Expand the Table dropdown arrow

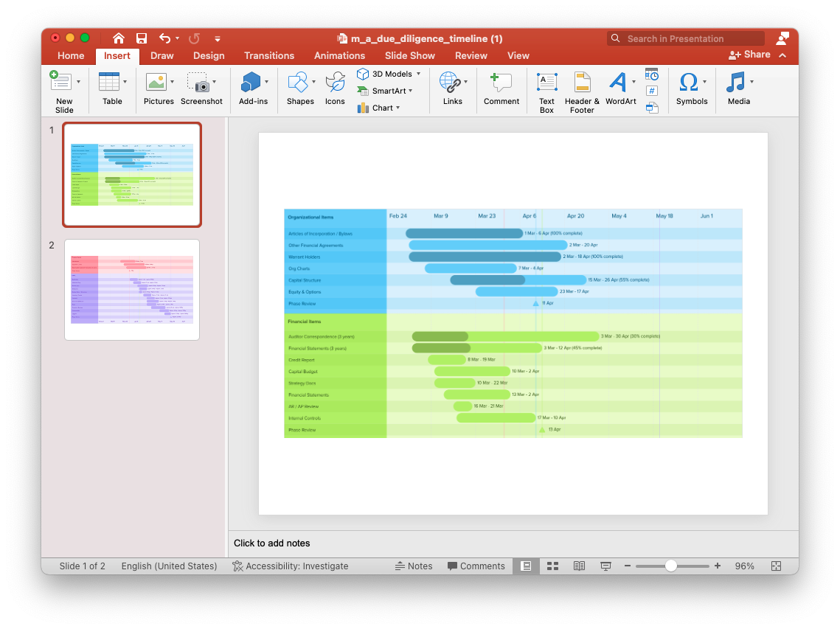125,82
